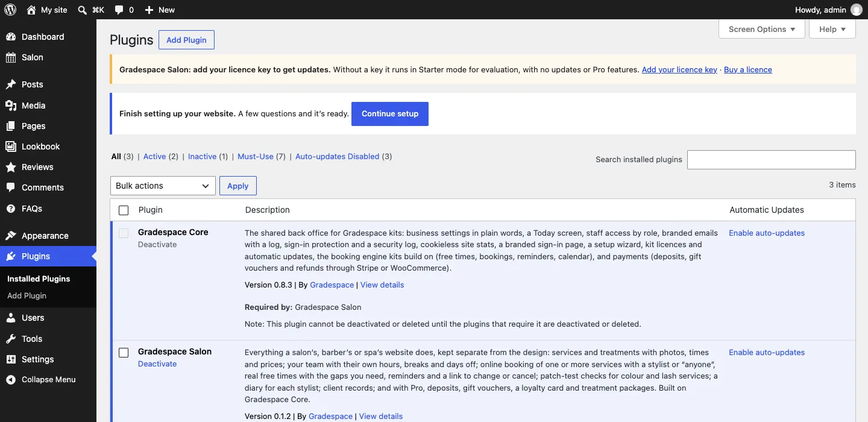Click the Salon calendar icon

click(11, 57)
